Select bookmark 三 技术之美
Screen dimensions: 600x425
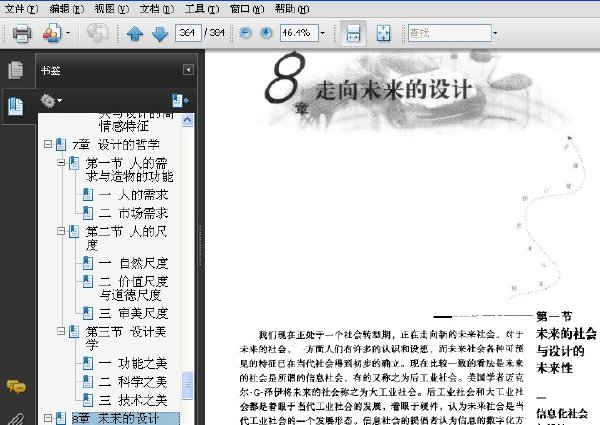[x=133, y=400]
